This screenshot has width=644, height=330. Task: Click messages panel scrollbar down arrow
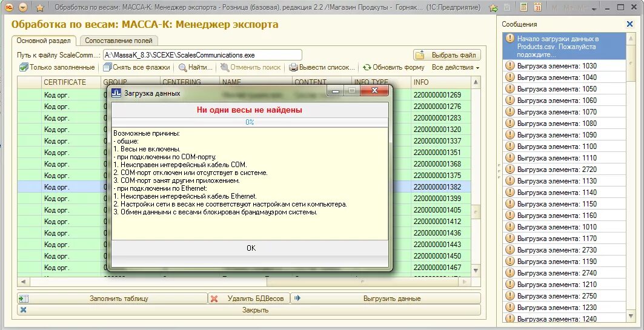[631, 315]
